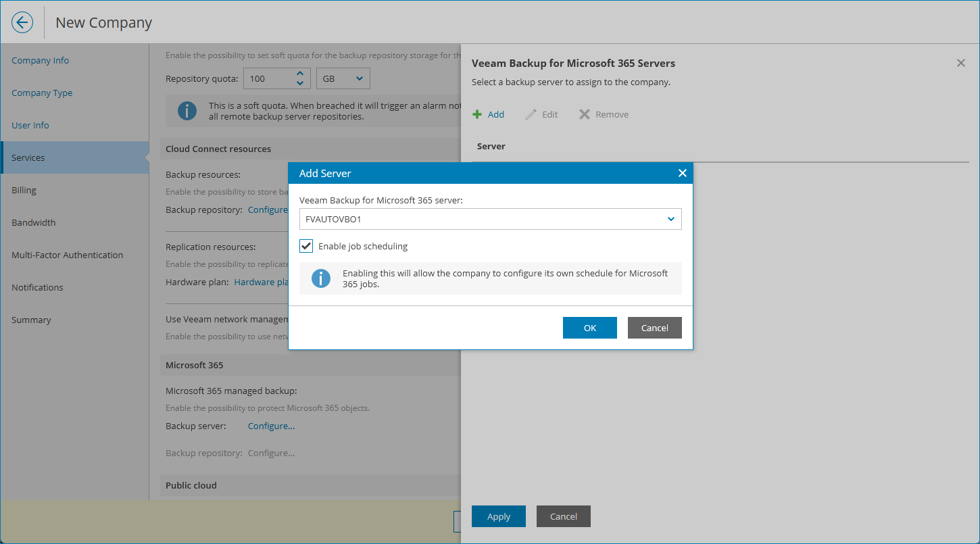The height and width of the screenshot is (544, 980).
Task: Click the Add label in the servers toolbar
Action: coord(496,114)
